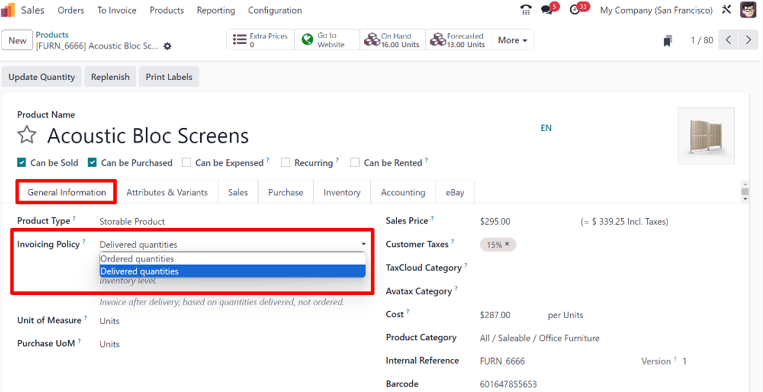The width and height of the screenshot is (763, 392).
Task: Enable Recurring checkbox
Action: [x=286, y=163]
